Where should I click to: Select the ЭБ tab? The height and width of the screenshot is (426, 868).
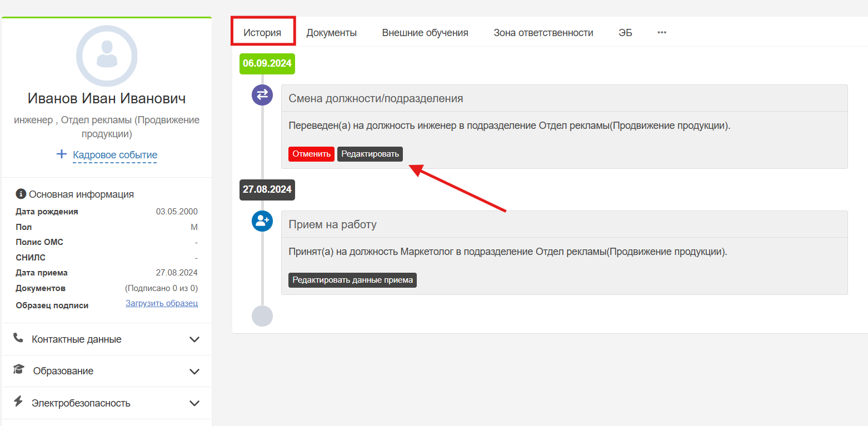coord(625,32)
